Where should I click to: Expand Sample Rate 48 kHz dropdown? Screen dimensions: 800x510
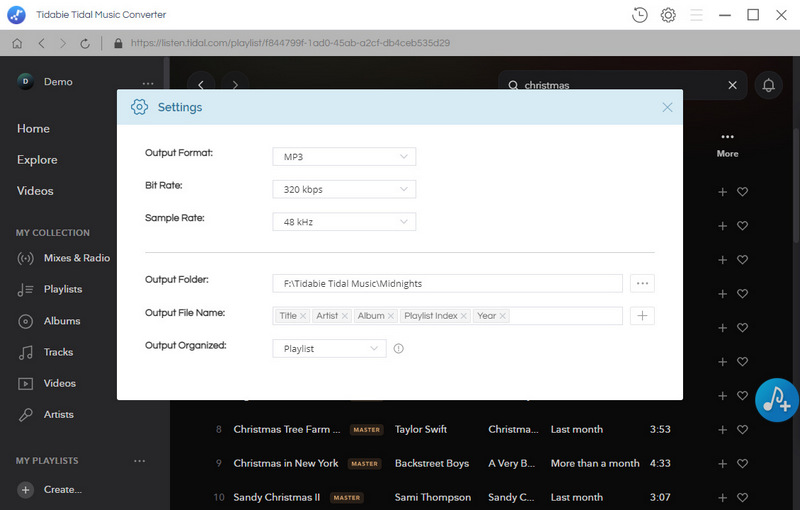tap(344, 222)
